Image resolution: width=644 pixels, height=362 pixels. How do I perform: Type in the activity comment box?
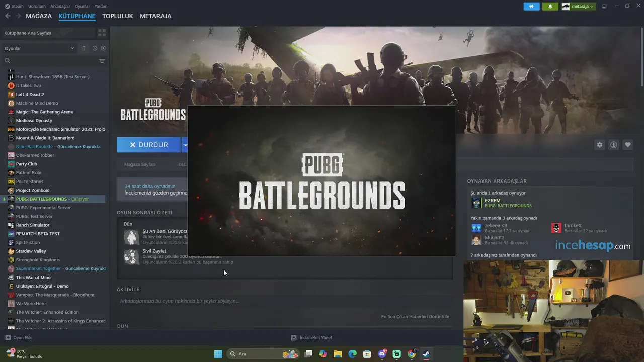(x=284, y=301)
